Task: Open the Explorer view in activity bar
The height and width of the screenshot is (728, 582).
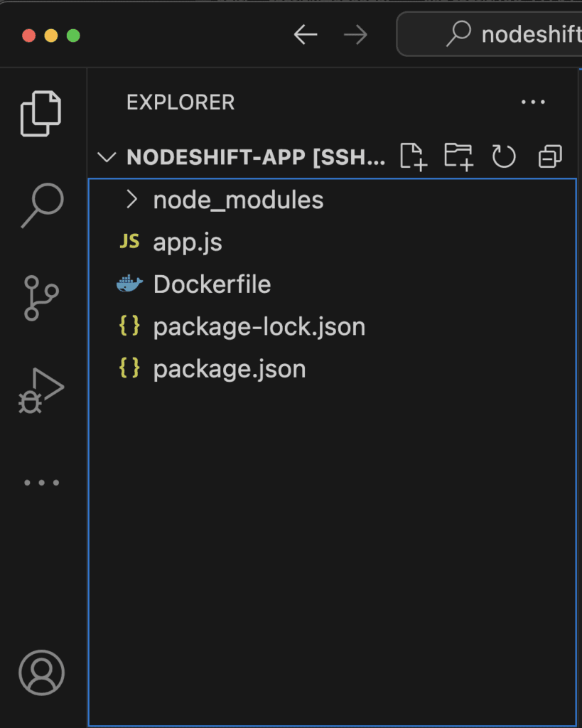Action: click(x=41, y=114)
